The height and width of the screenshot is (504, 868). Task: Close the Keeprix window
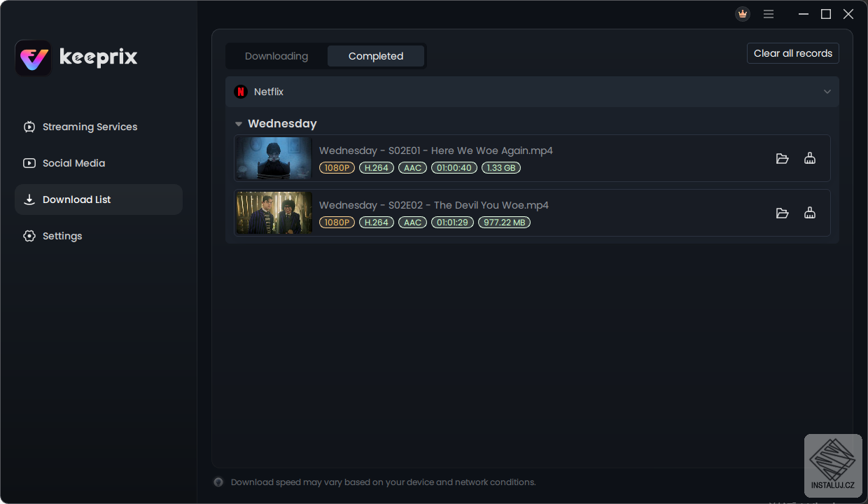point(848,14)
